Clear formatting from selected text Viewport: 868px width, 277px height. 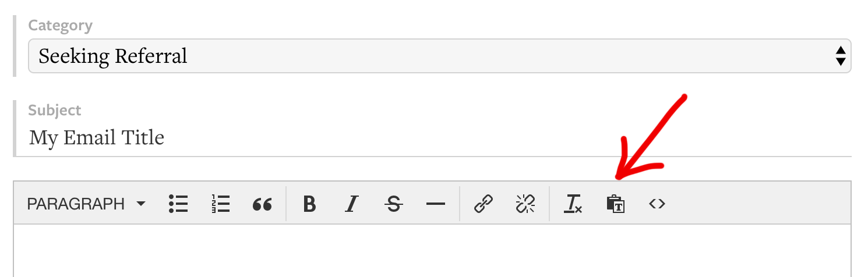click(573, 204)
